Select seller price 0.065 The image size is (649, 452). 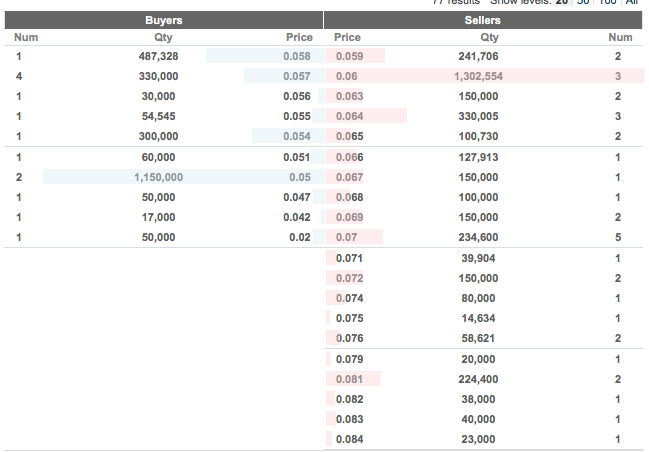[x=350, y=136]
